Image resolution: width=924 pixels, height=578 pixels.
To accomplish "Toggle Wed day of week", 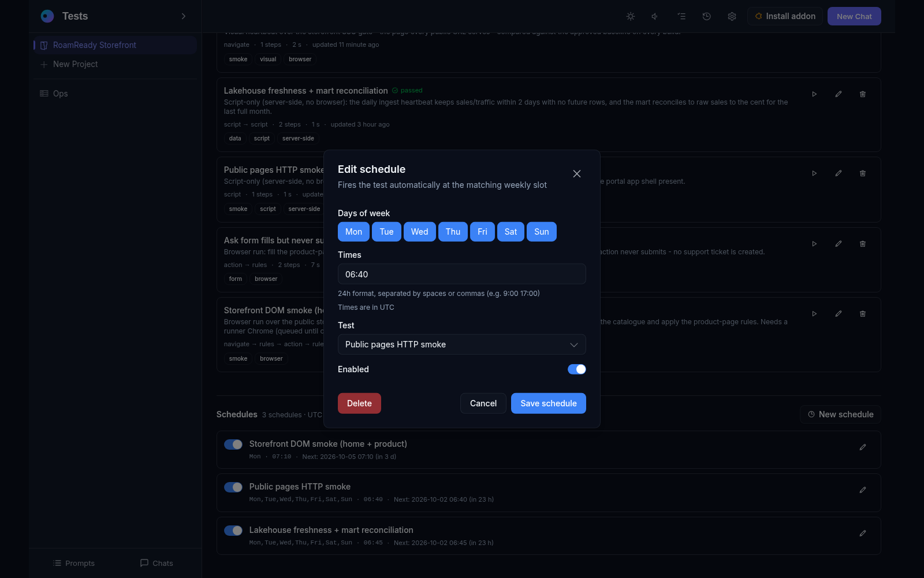I will (x=420, y=232).
